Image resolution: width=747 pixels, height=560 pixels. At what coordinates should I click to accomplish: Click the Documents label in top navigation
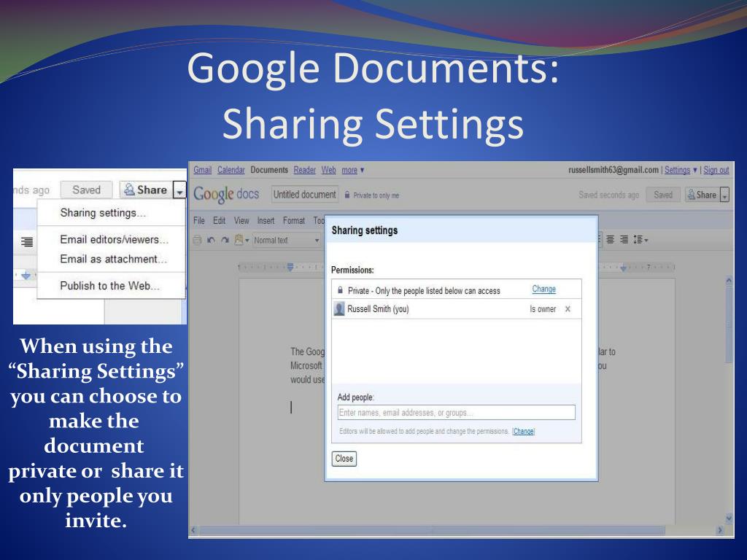point(269,170)
